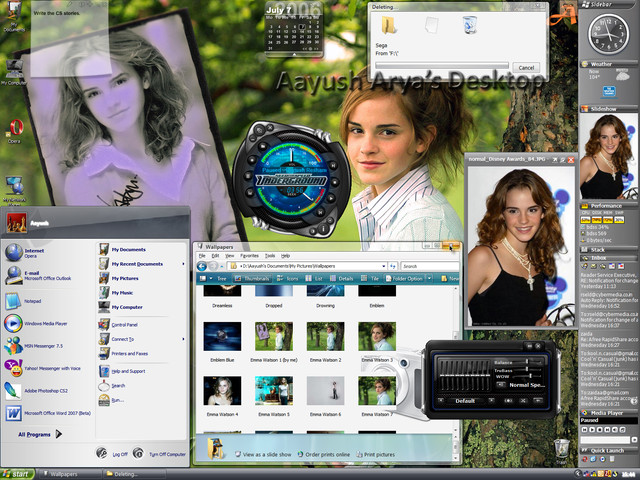Image resolution: width=640 pixels, height=480 pixels.
Task: Switch to Details view
Action: [x=342, y=278]
